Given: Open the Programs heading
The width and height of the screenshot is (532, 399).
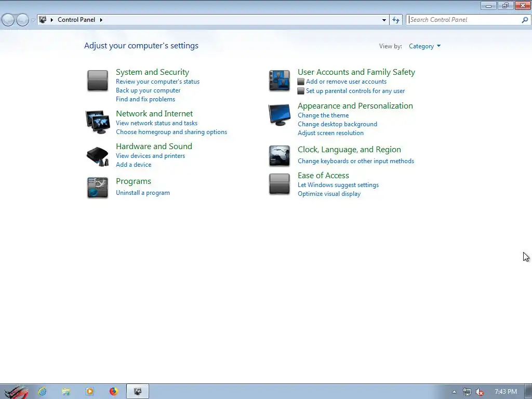Looking at the screenshot, I should [x=134, y=181].
